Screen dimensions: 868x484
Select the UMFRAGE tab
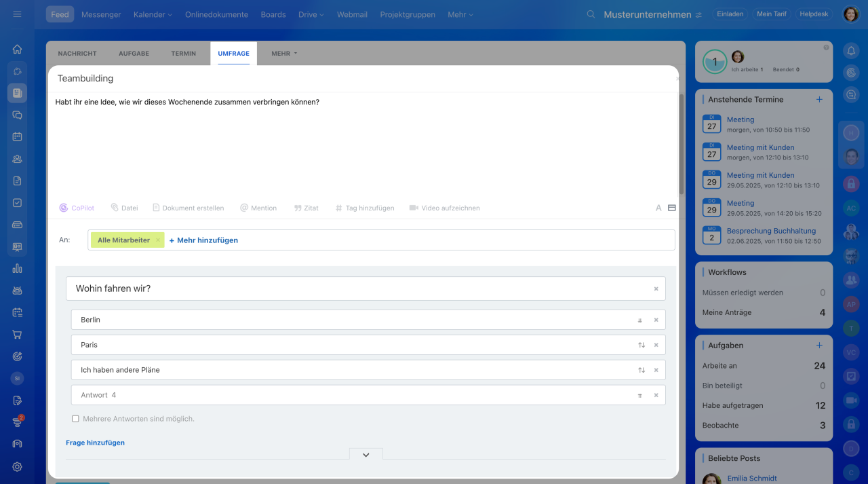233,54
